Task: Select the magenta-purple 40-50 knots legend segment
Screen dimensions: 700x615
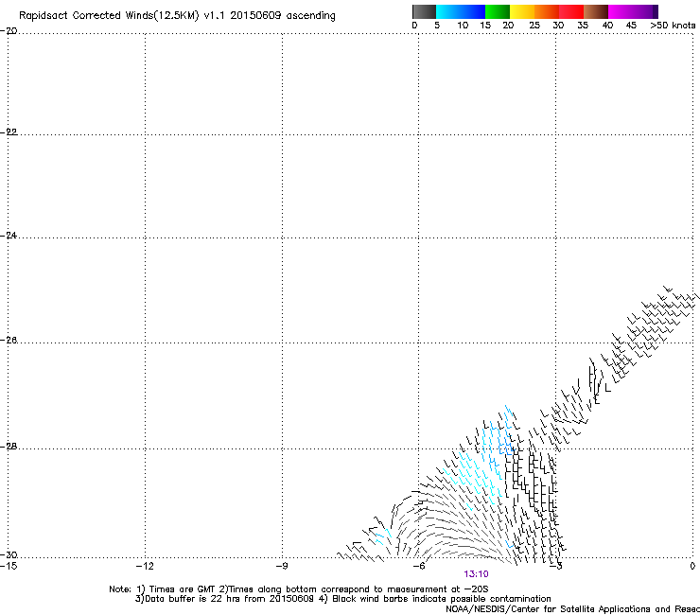Action: (633, 11)
